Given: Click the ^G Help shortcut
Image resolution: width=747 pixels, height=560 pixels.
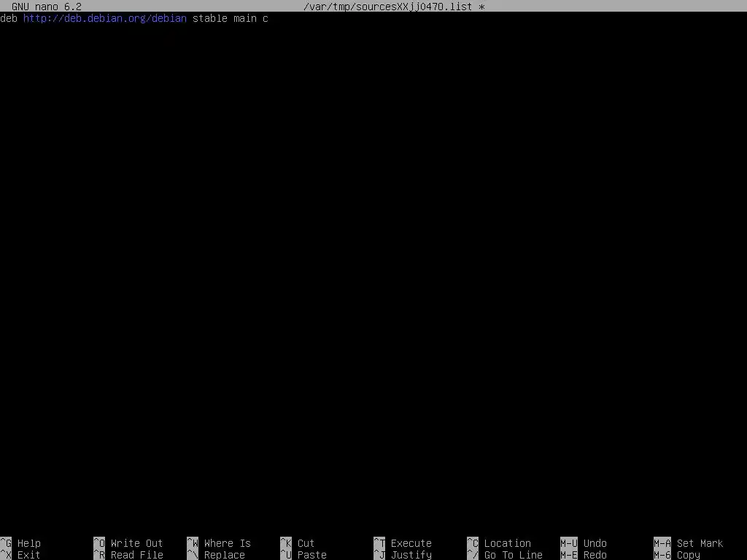Looking at the screenshot, I should [x=20, y=543].
